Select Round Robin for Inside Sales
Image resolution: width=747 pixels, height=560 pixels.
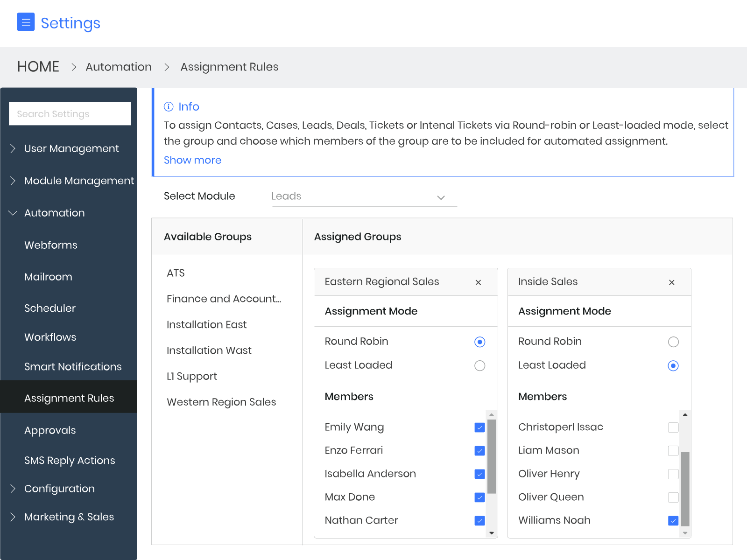tap(673, 342)
